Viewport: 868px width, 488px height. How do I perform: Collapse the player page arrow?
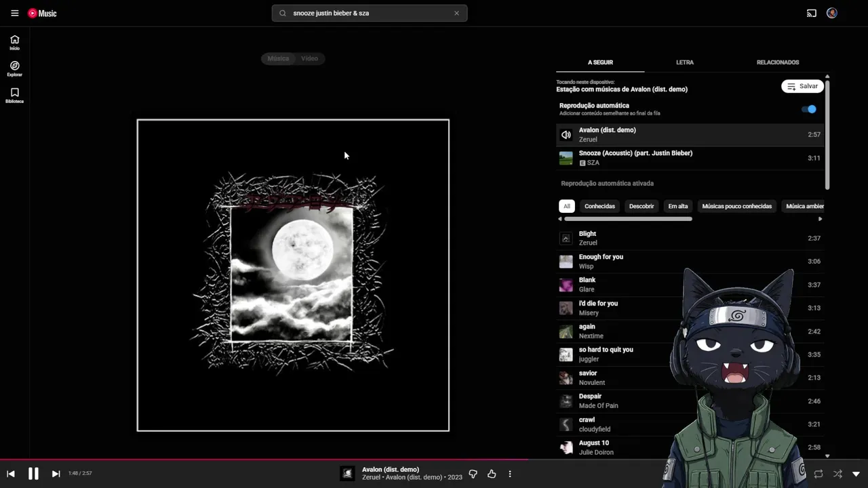pos(856,474)
